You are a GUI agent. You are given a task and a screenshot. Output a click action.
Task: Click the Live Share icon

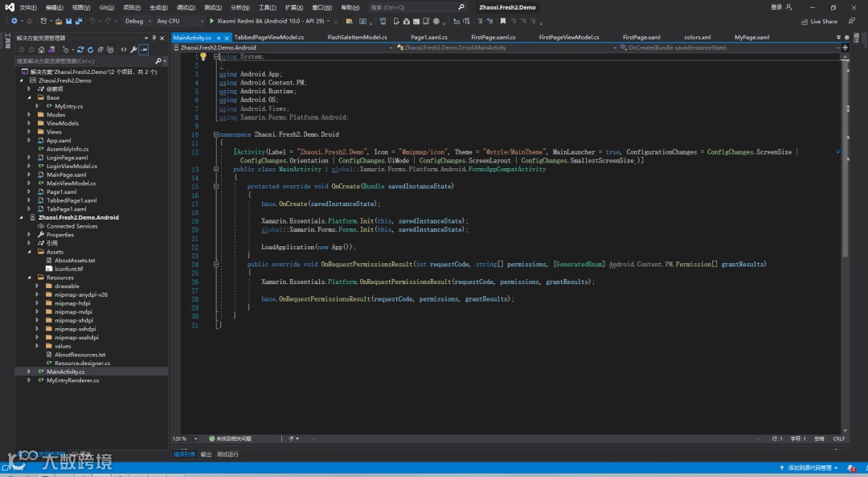click(804, 22)
